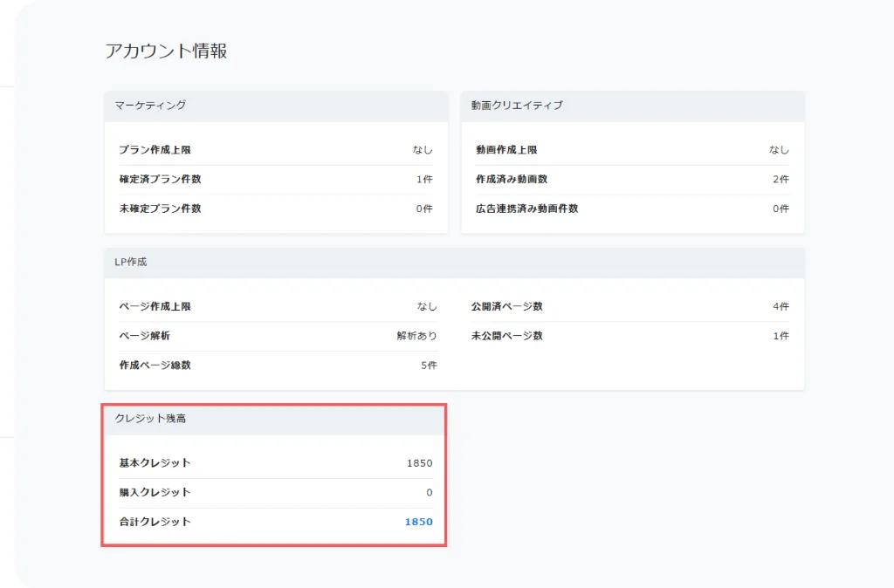Click the クレジット残高 section header
The image size is (894, 588).
[x=150, y=419]
